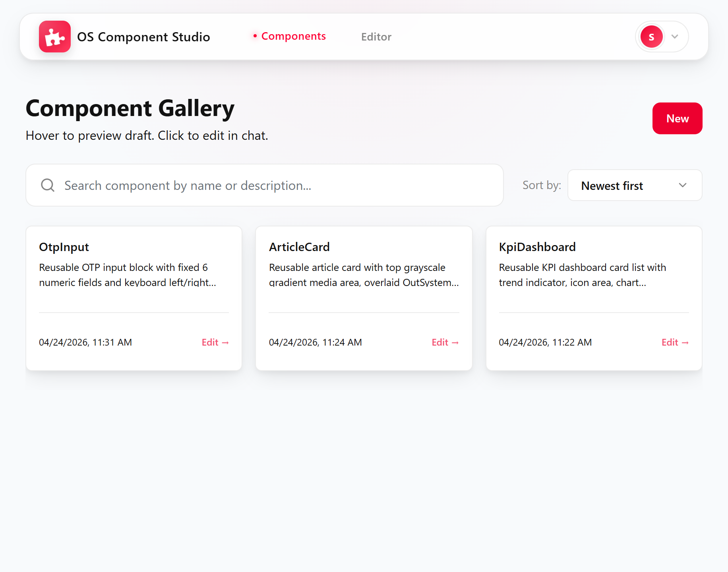Open the OtpInput card title

[x=64, y=247]
